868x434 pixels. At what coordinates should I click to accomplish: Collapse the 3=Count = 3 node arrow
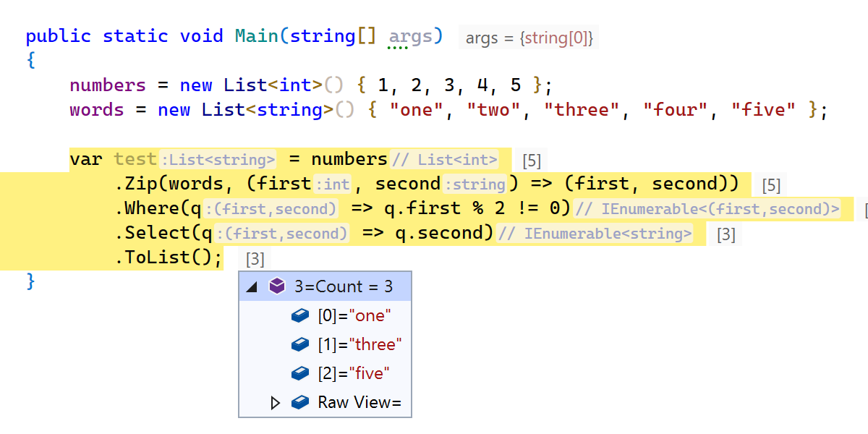coord(251,287)
